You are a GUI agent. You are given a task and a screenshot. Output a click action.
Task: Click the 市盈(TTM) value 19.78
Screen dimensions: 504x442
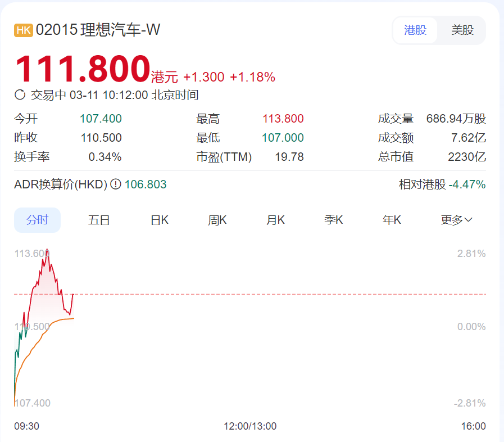tap(289, 157)
